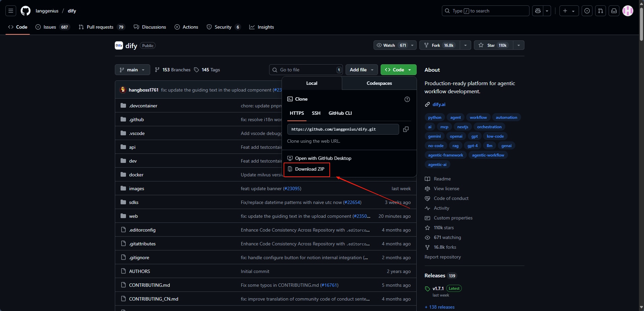Expand the Copilot dropdown arrow

(x=547, y=11)
